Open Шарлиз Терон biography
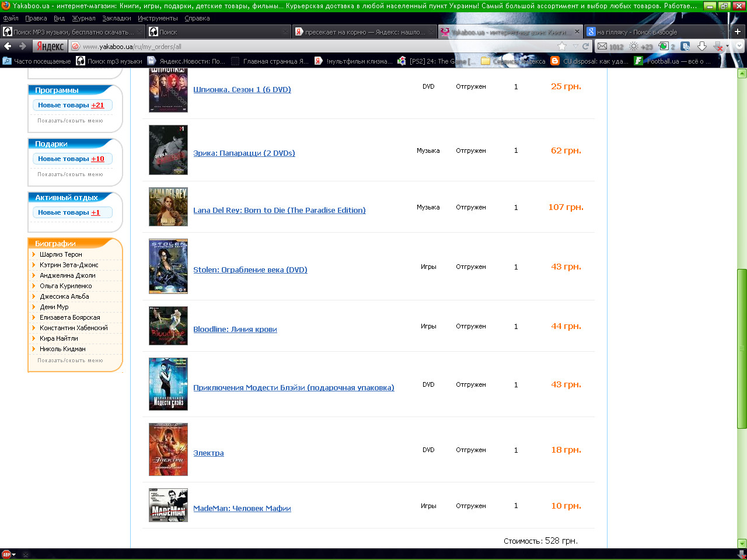 [x=61, y=254]
